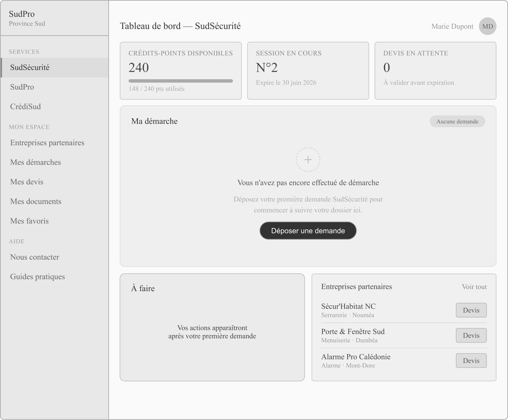Navigate to Mes devis

coord(55,182)
